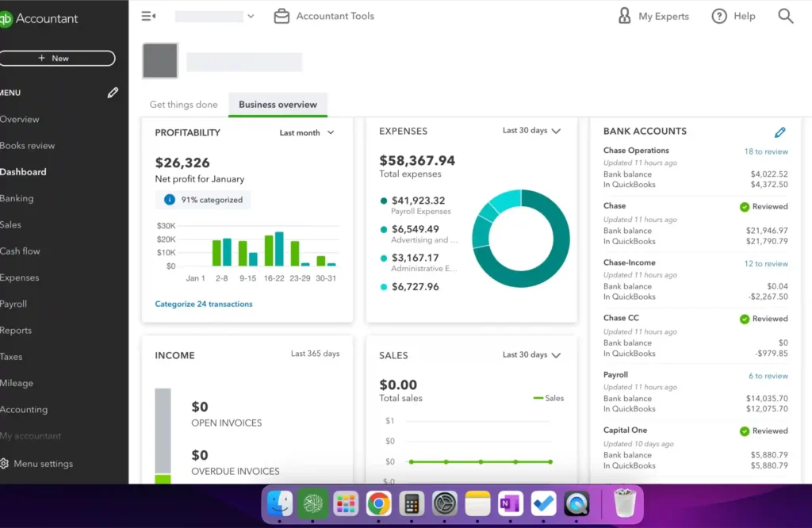Click the QuickBooks logo

[6, 19]
